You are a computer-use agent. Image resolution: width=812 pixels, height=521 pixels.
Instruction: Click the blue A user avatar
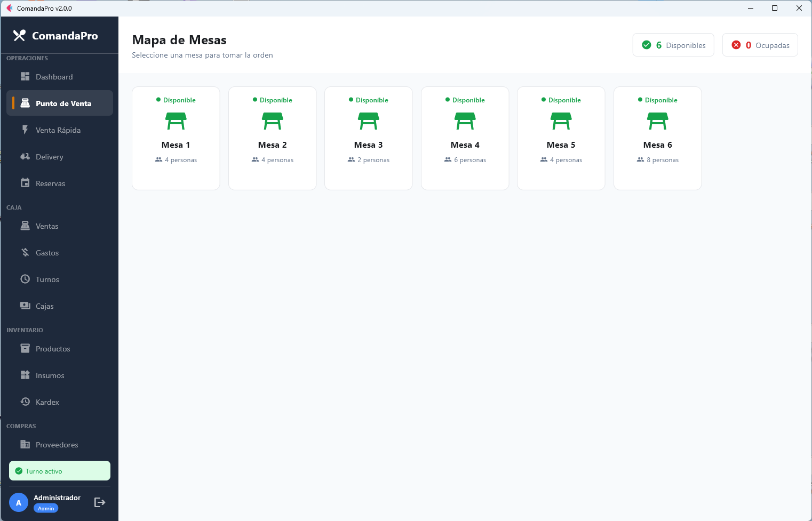19,502
